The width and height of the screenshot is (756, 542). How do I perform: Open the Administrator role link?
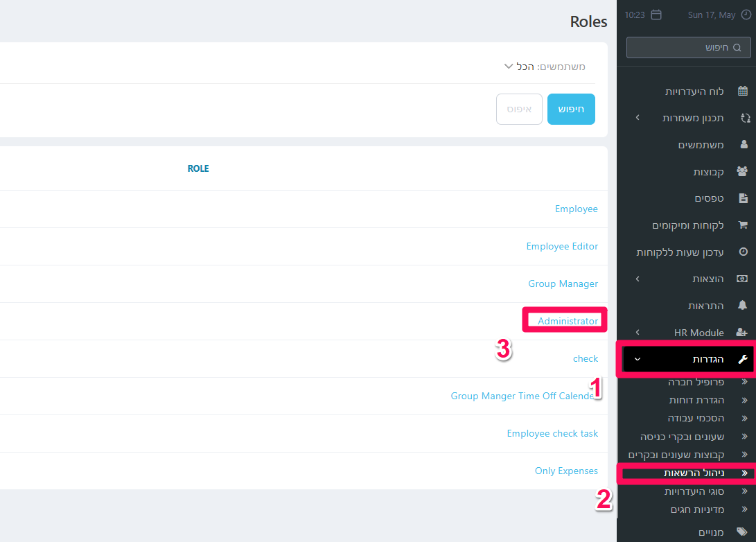[568, 321]
